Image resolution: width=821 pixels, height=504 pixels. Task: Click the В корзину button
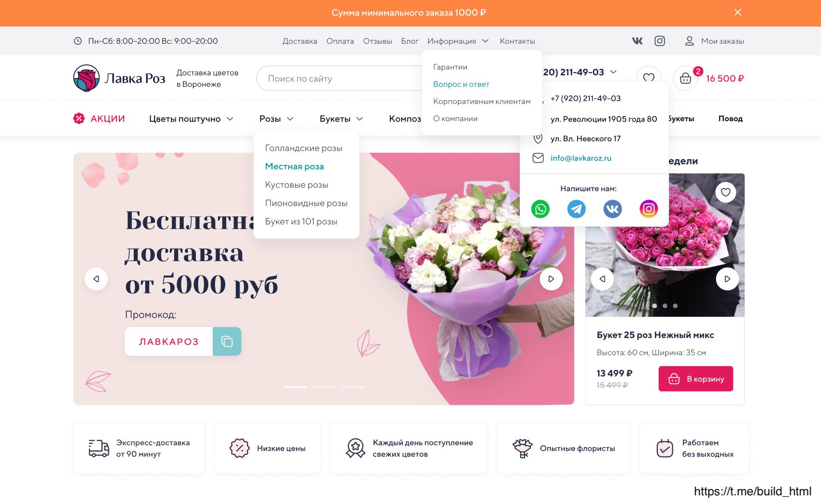coord(696,379)
